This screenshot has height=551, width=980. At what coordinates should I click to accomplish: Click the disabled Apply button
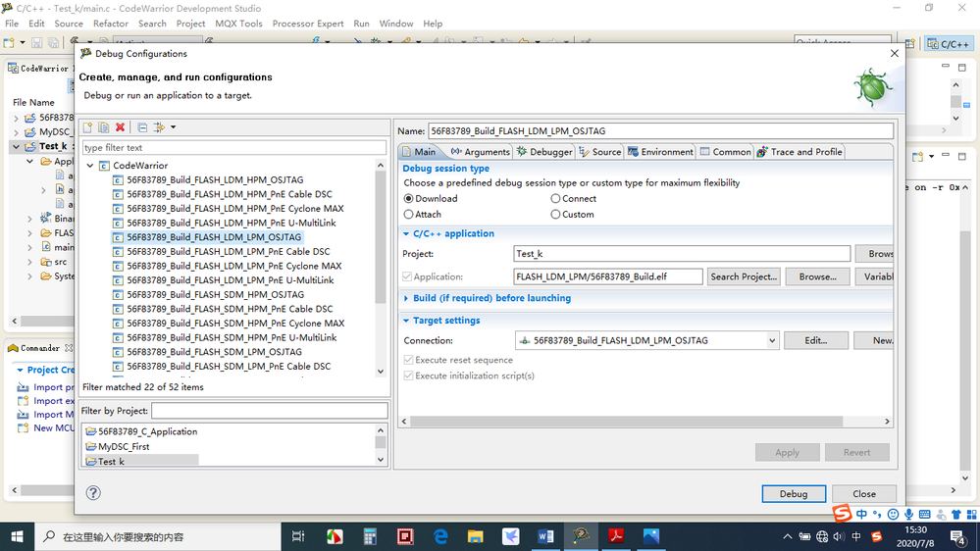(x=788, y=452)
